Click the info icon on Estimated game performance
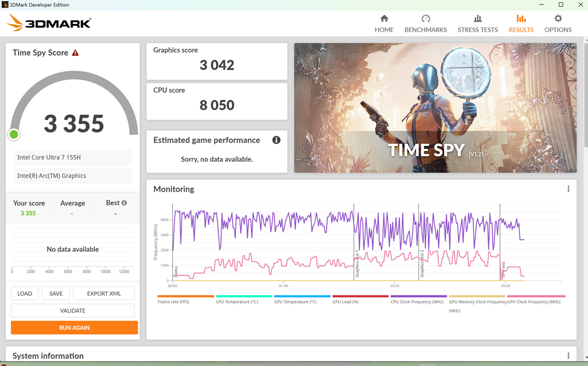 (x=276, y=140)
